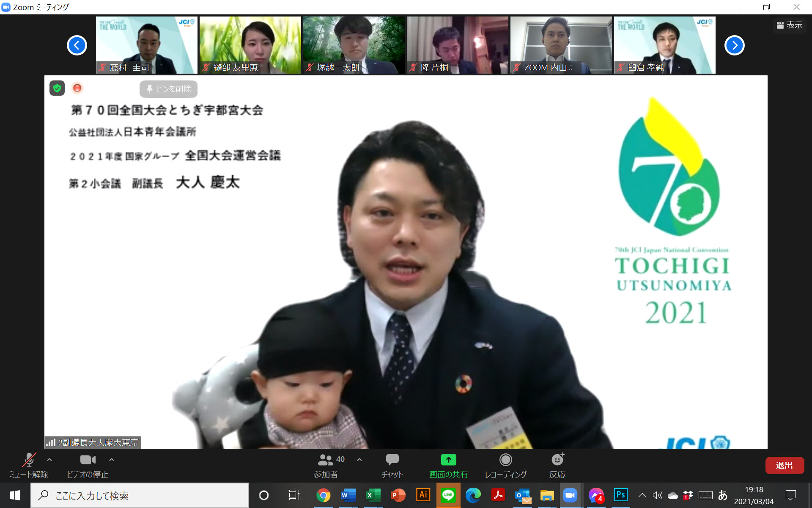Click the green encryption shield icon
The image size is (812, 508).
[57, 88]
